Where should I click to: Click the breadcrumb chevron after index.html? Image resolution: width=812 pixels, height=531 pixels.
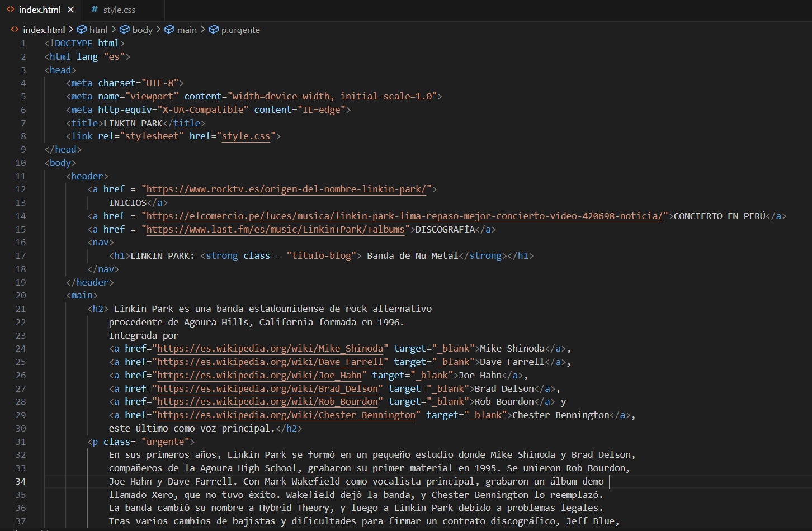click(x=71, y=30)
